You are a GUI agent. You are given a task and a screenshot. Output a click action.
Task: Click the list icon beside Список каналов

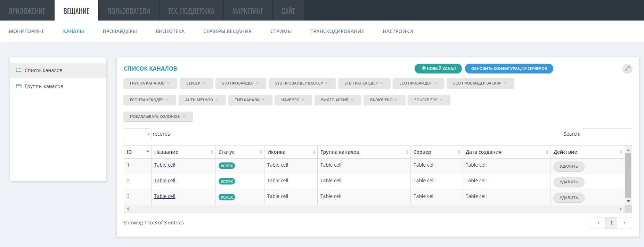click(x=19, y=70)
